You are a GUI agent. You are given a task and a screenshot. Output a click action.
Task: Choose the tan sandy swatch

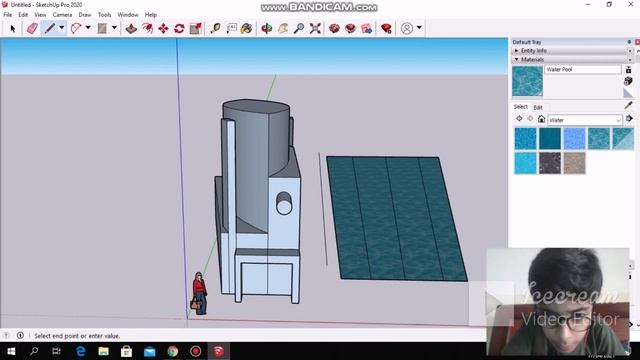(x=574, y=163)
